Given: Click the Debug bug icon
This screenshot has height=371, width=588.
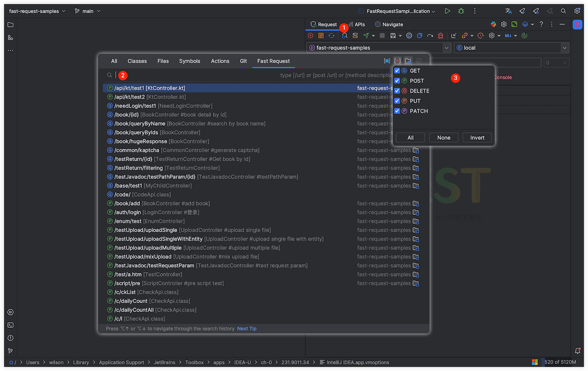Looking at the screenshot, I should (461, 11).
